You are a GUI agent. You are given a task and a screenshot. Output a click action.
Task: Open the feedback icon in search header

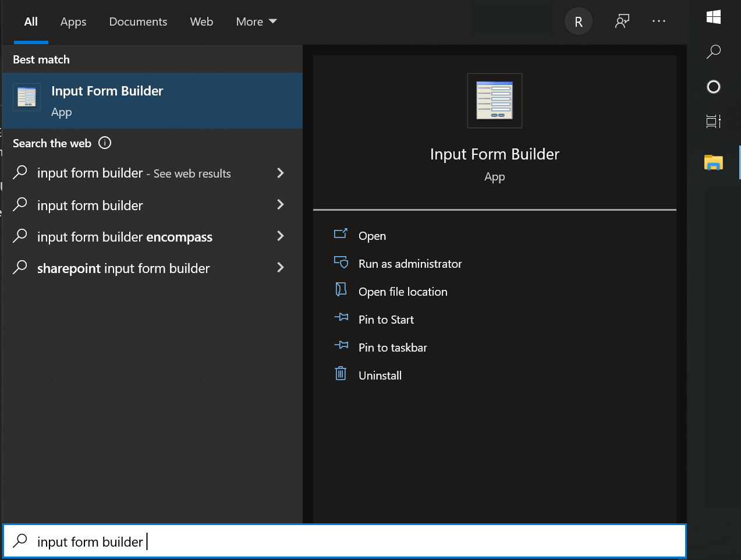pyautogui.click(x=622, y=22)
